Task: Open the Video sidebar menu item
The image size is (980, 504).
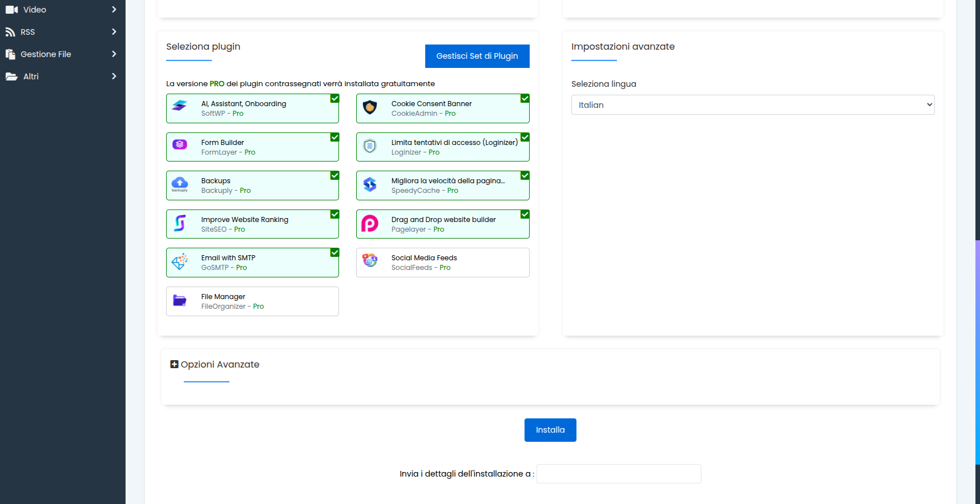Action: point(62,10)
